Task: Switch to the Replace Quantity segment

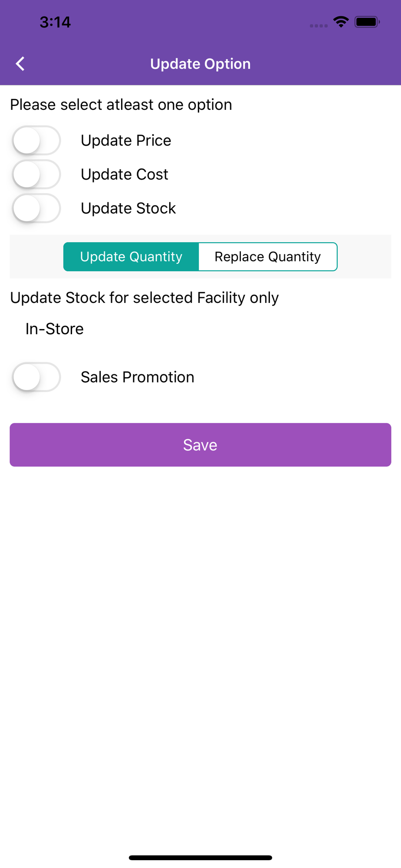Action: (268, 256)
